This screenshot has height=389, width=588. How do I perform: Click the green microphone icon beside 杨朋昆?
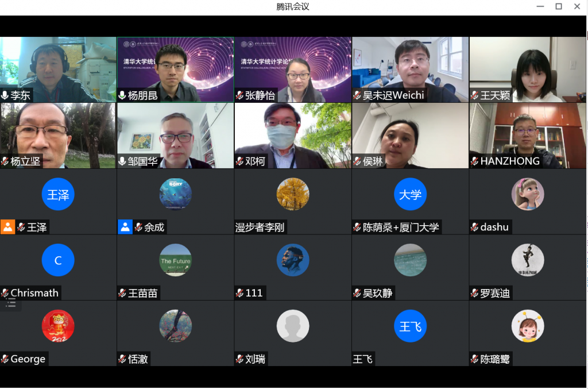point(122,95)
